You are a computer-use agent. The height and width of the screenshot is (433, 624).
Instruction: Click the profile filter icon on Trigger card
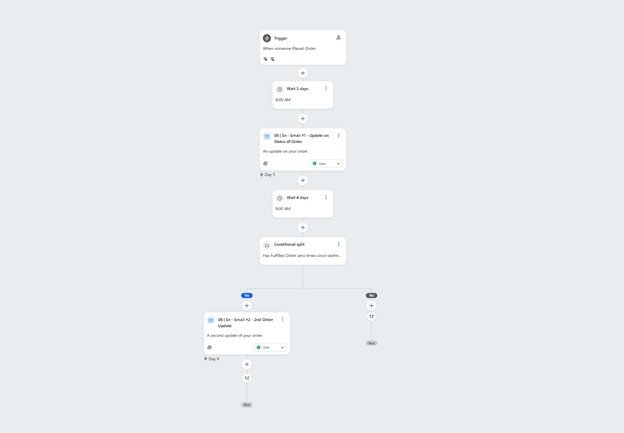(x=338, y=37)
